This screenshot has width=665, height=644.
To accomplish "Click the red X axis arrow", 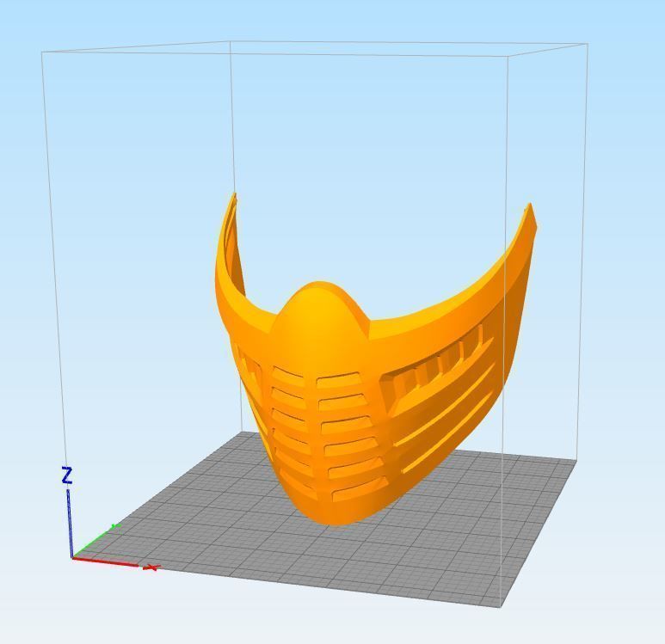I will (x=115, y=563).
